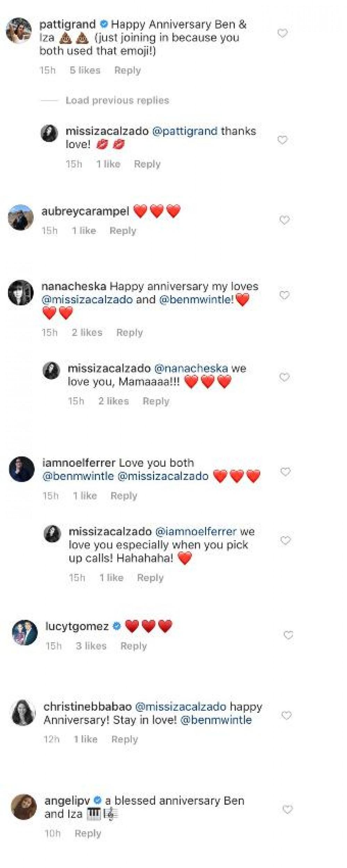Tap heart on nanacheska's anniversary comment
The image size is (347, 868).
click(285, 295)
